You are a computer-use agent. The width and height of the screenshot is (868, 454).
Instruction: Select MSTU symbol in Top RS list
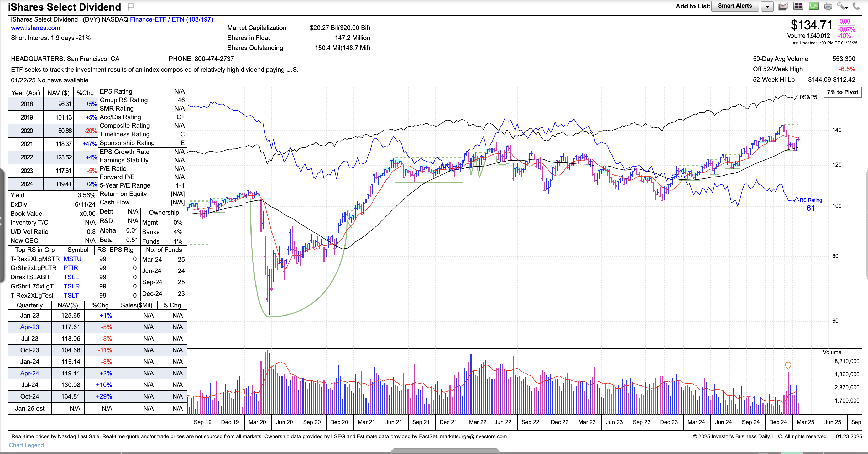pos(72,259)
